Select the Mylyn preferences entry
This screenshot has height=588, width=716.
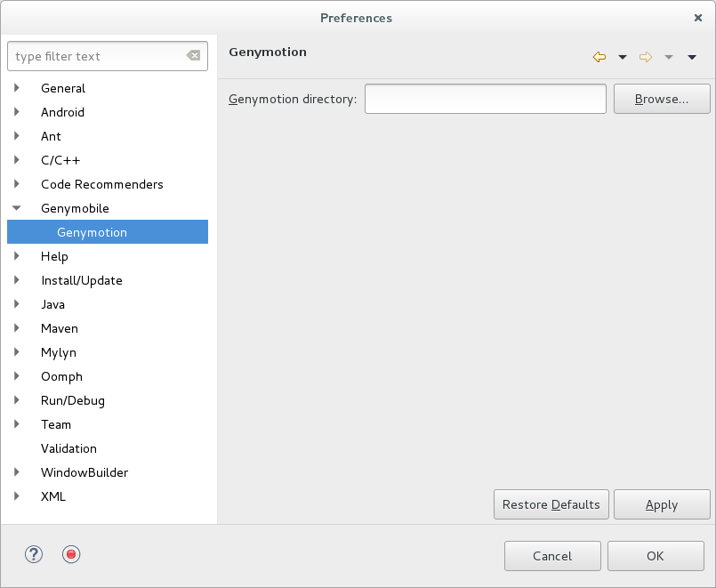pos(59,352)
